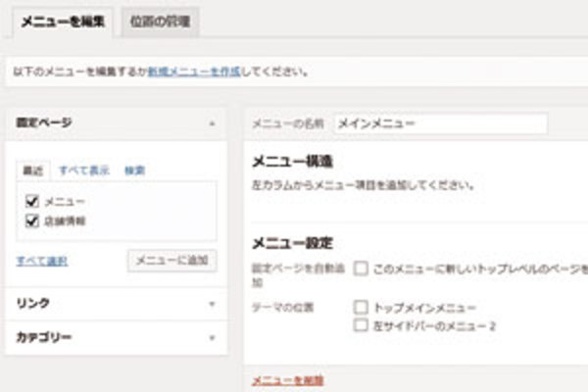Click the メニュー構造 heading text
The image size is (588, 392).
(x=292, y=162)
